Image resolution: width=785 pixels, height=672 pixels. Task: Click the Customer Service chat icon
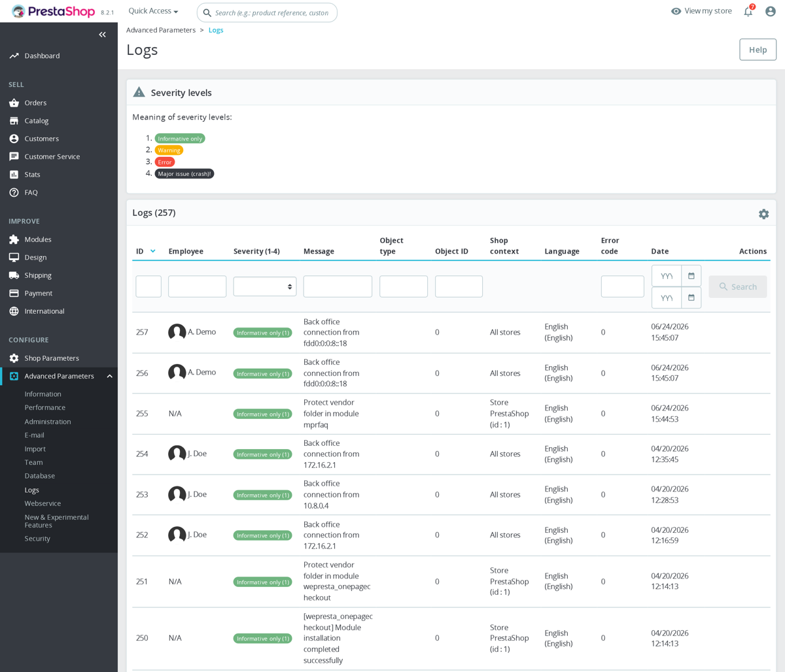pos(14,156)
